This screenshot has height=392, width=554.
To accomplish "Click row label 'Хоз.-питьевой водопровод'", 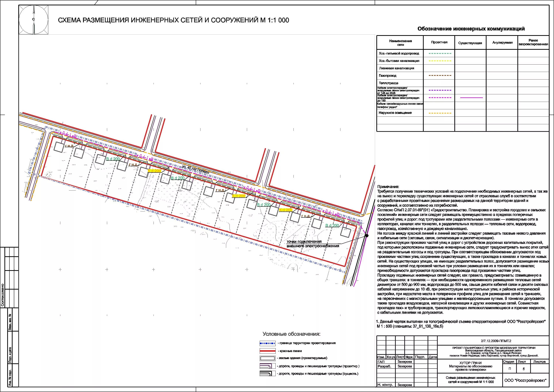I will click(399, 53).
